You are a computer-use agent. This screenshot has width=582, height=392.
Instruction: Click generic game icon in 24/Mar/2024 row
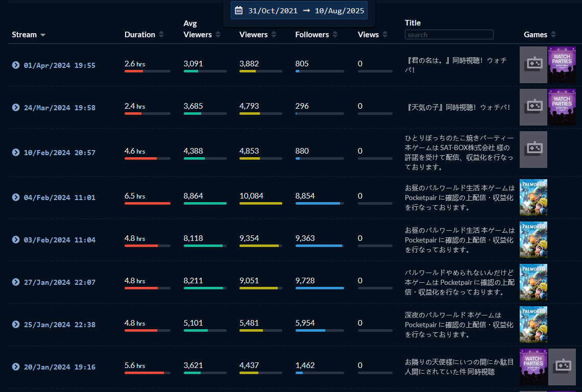click(533, 107)
